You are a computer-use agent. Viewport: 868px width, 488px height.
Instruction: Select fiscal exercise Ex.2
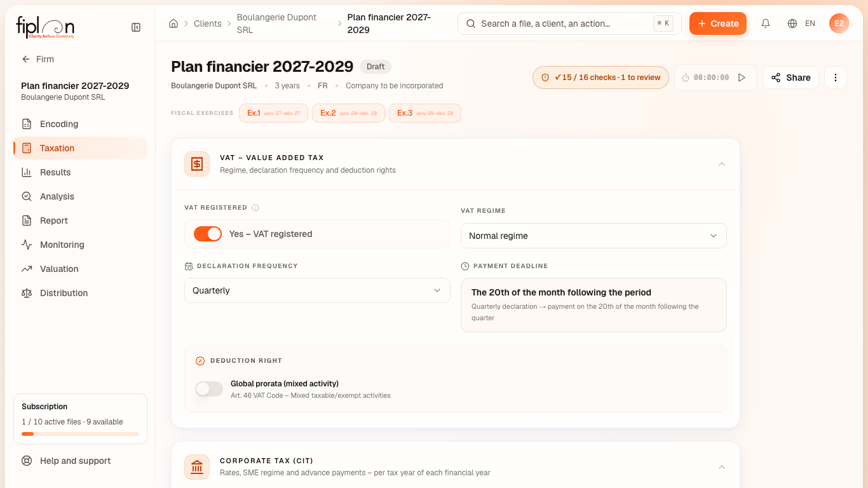point(348,113)
